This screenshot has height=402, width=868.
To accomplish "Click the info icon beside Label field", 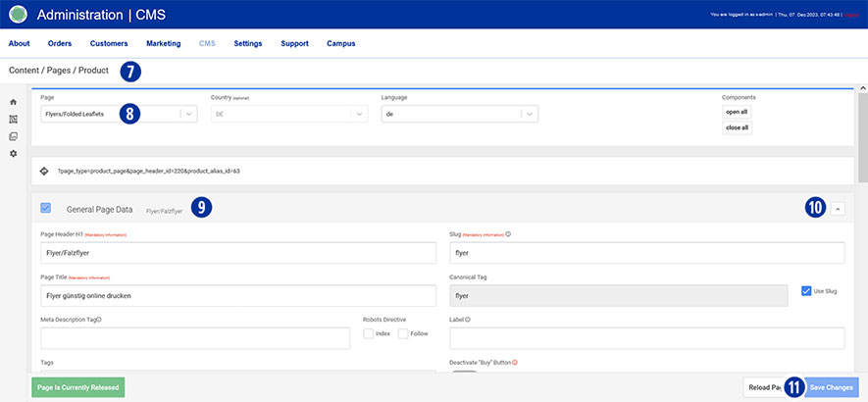I will click(x=467, y=319).
